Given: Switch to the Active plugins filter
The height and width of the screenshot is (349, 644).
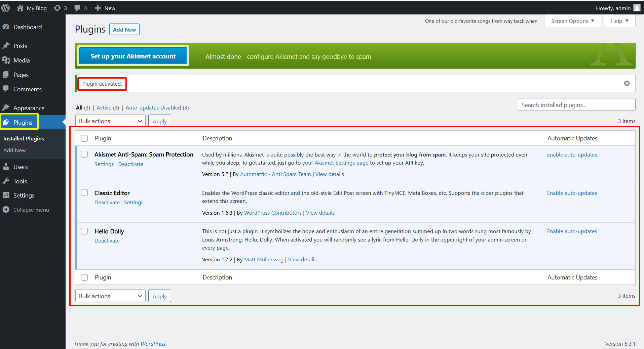Looking at the screenshot, I should pos(104,107).
